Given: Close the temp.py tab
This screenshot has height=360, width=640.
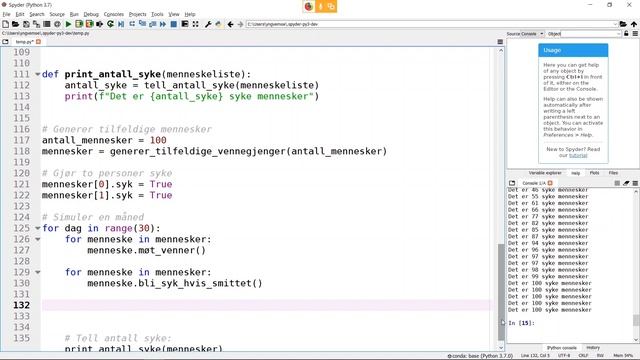Looking at the screenshot, I should click(x=38, y=42).
